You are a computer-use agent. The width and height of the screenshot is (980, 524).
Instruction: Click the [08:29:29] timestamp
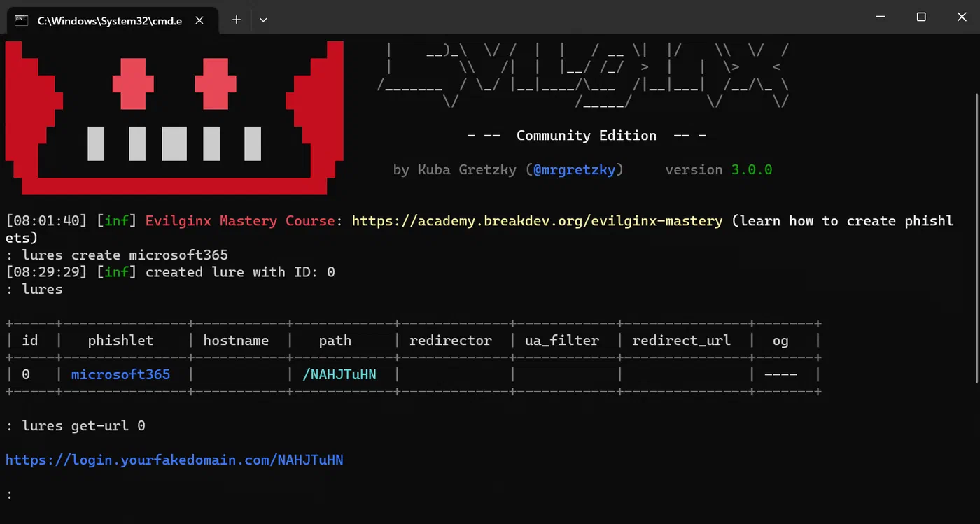pyautogui.click(x=46, y=272)
